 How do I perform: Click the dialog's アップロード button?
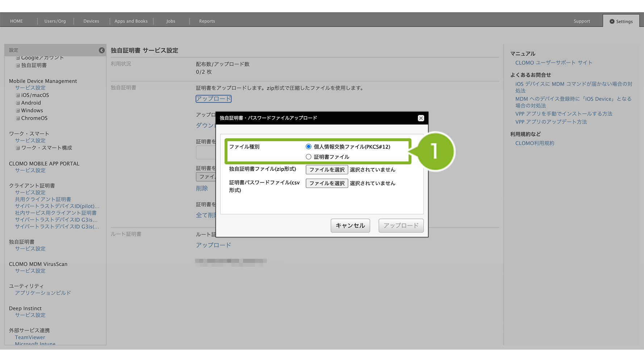pyautogui.click(x=401, y=226)
